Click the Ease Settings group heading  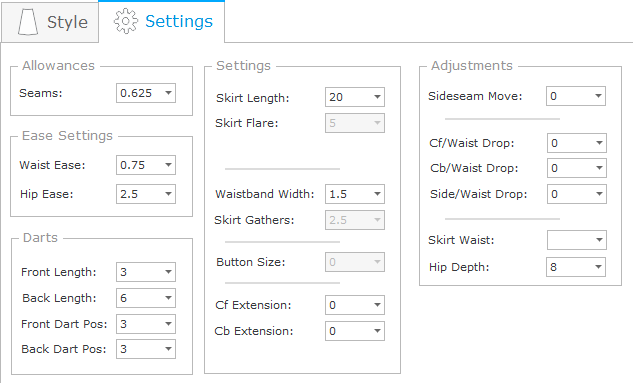(x=67, y=136)
